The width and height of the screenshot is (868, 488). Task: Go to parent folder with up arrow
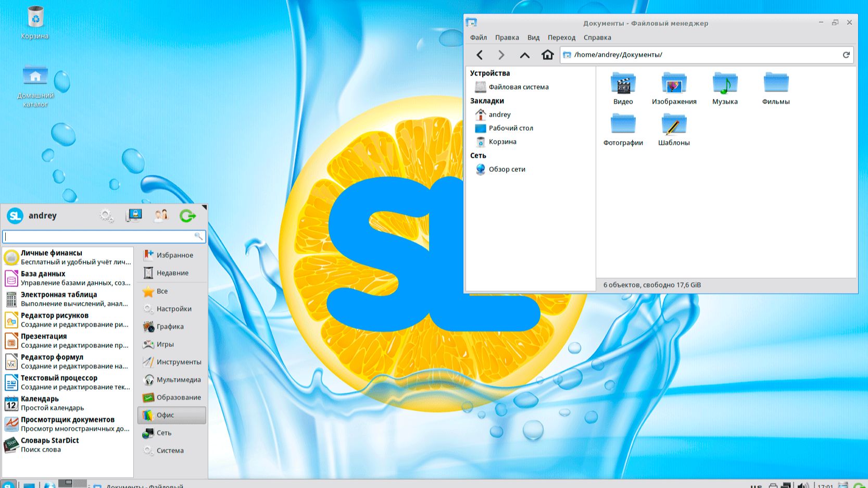[x=524, y=55]
